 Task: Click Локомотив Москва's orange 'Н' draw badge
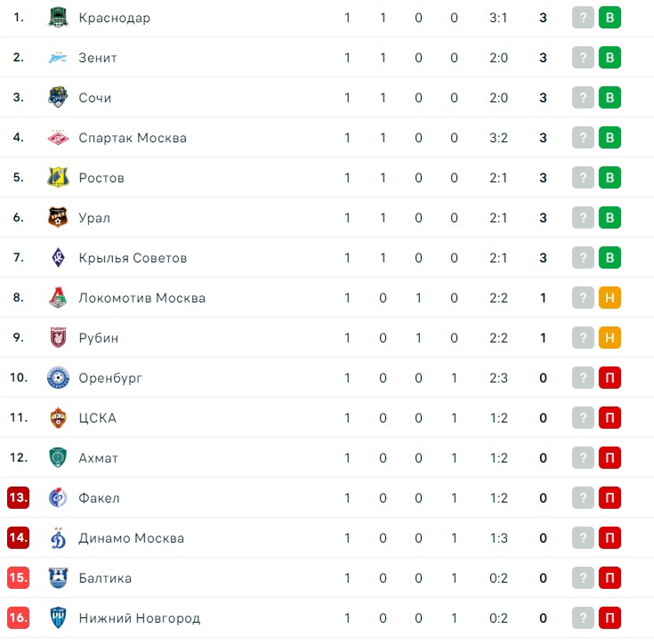pos(610,298)
